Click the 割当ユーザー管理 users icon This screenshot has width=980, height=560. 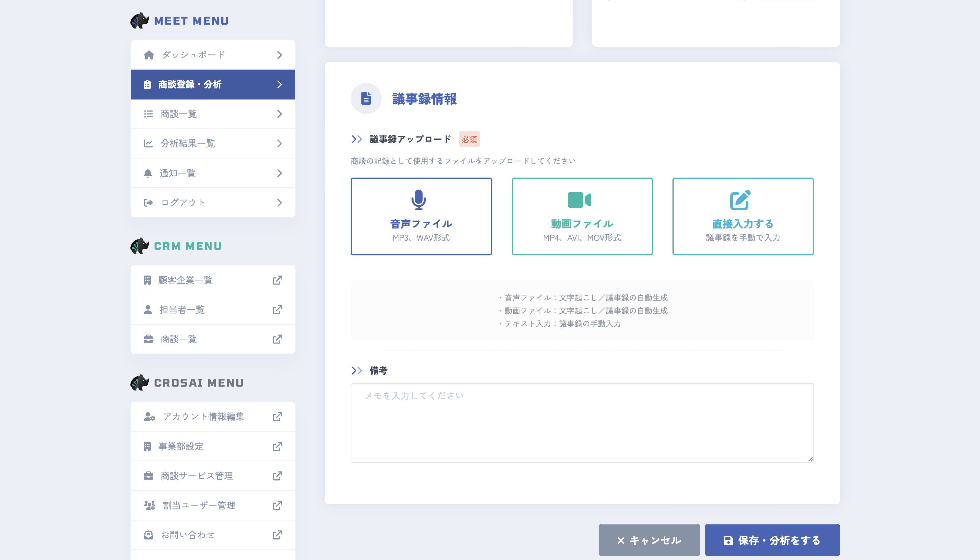(149, 505)
